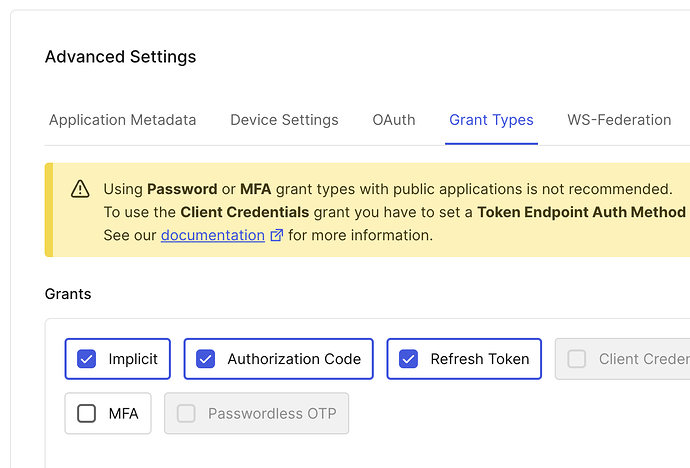Click the disabled Passwordless OTP checkbox
690x468 pixels.
(x=186, y=413)
